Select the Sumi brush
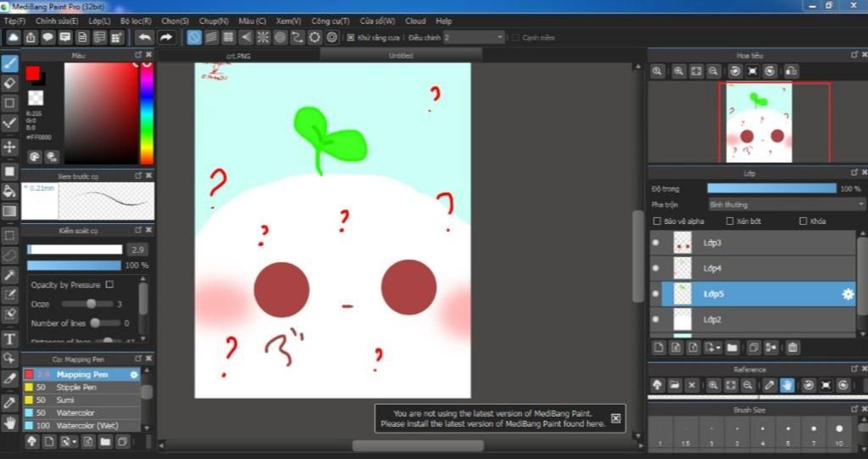 (x=81, y=400)
